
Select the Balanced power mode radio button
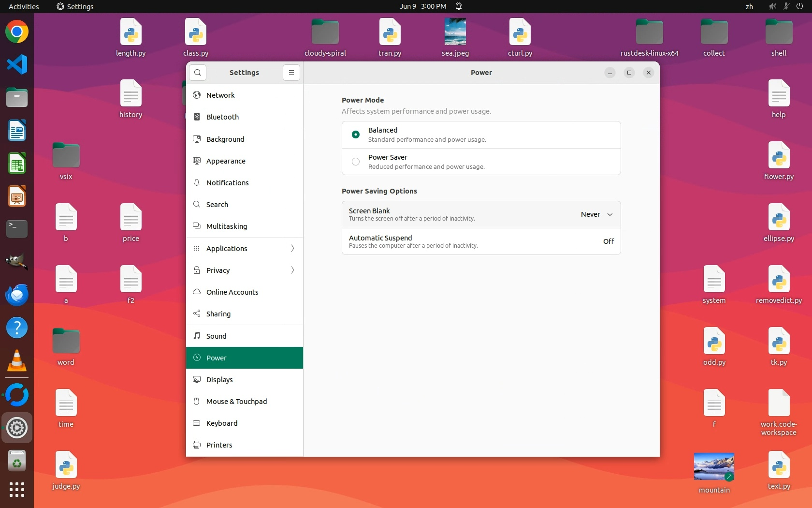pos(356,134)
